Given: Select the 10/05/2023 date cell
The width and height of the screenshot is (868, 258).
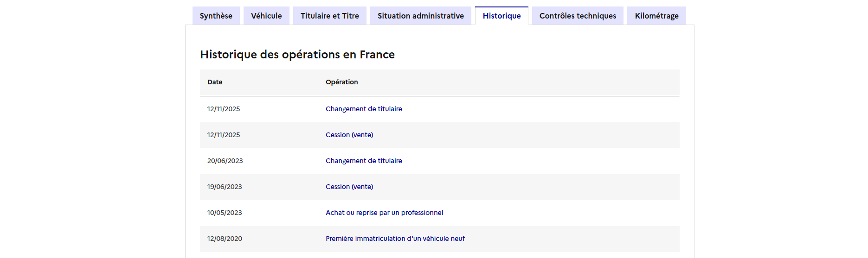Looking at the screenshot, I should [225, 213].
